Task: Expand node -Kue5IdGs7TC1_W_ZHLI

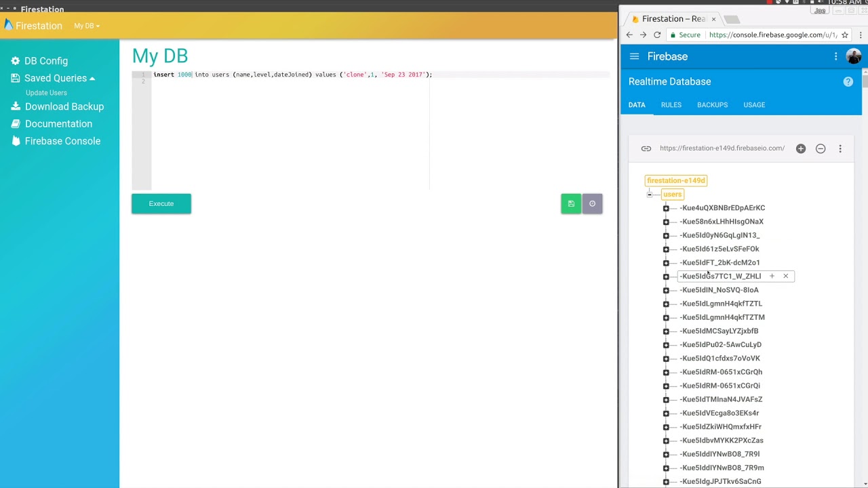Action: (x=666, y=277)
